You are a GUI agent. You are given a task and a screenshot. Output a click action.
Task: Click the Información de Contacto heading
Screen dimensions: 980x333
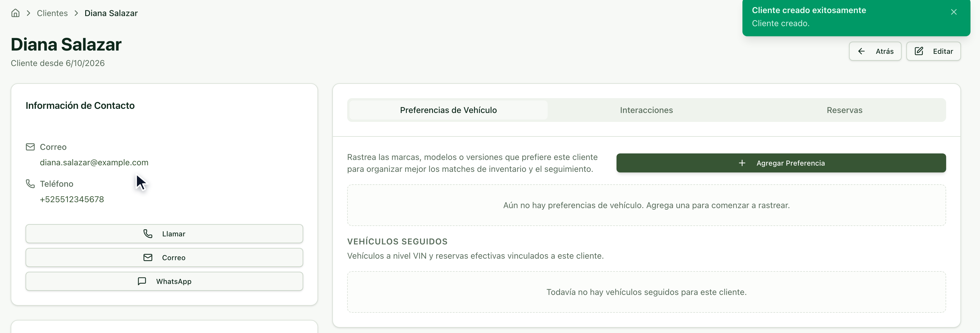pyautogui.click(x=80, y=106)
